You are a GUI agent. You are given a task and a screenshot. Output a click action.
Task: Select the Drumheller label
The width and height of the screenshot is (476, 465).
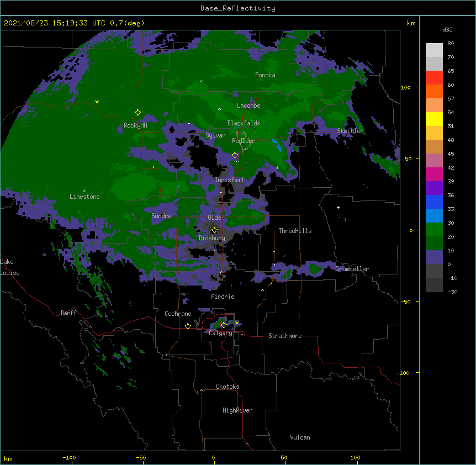352,269
